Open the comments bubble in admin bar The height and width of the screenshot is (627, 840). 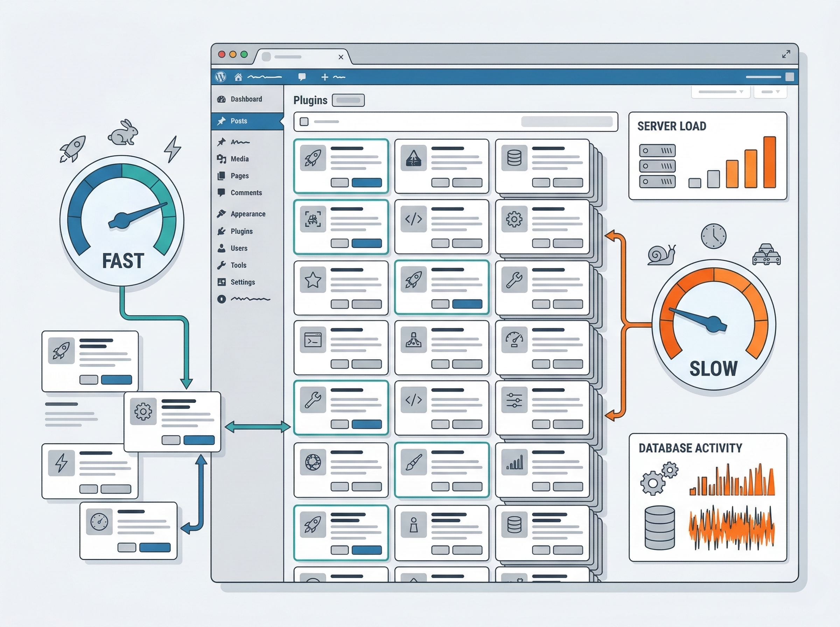[302, 77]
